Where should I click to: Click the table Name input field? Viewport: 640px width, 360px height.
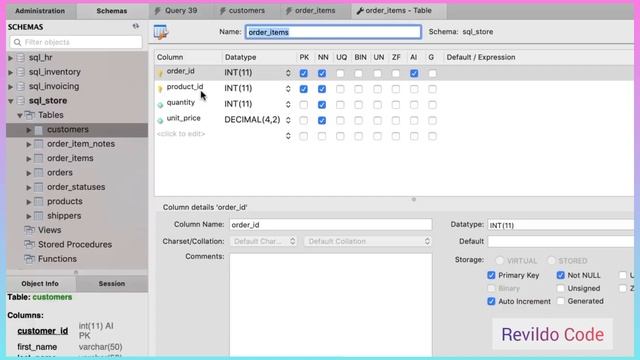[333, 32]
